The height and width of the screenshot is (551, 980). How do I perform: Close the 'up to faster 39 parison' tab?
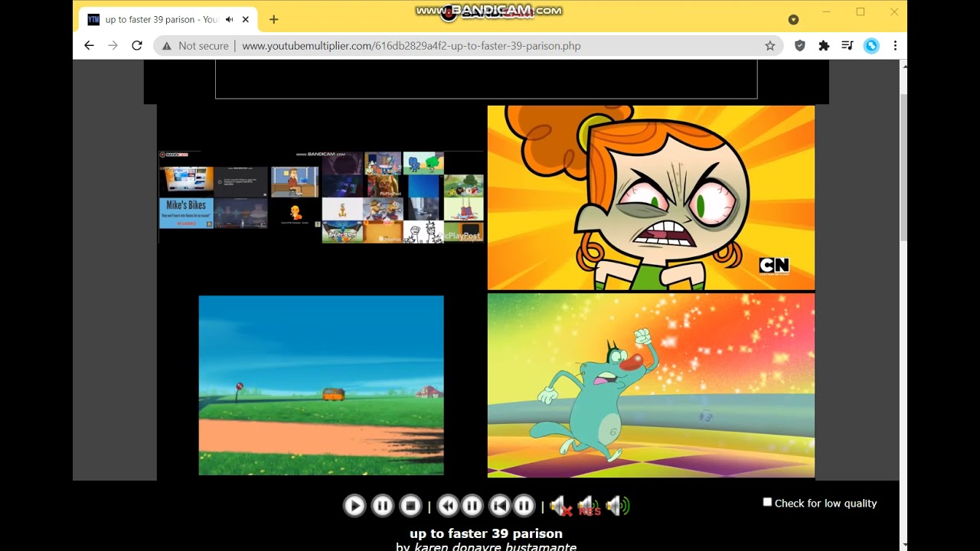[x=245, y=19]
